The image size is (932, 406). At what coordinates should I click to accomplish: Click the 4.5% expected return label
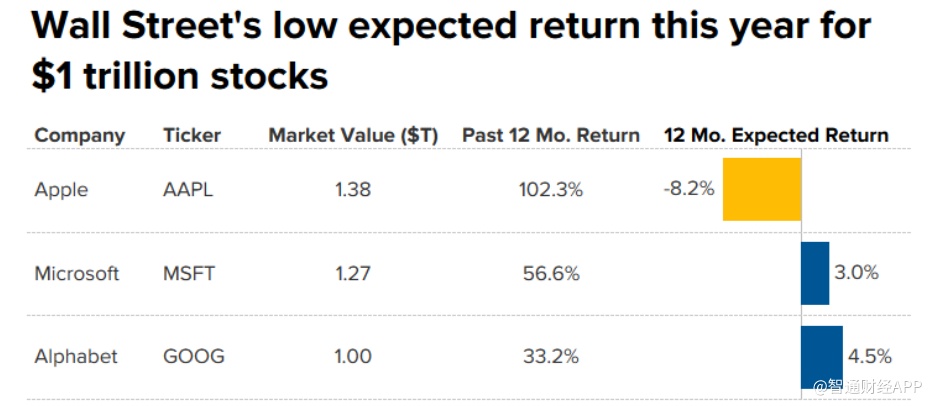[869, 357]
